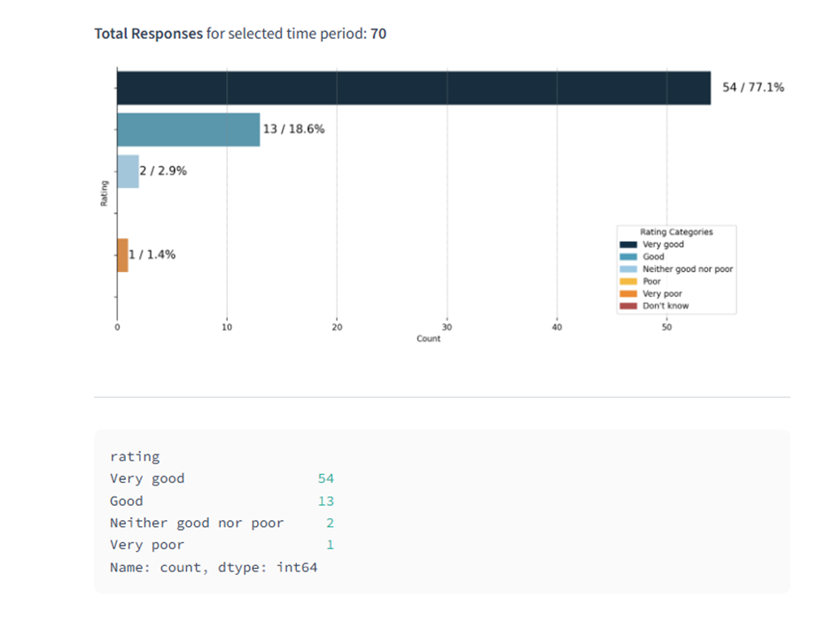Screen dimensions: 833x644
Task: Click the Good teal bar in chart
Action: click(x=188, y=129)
